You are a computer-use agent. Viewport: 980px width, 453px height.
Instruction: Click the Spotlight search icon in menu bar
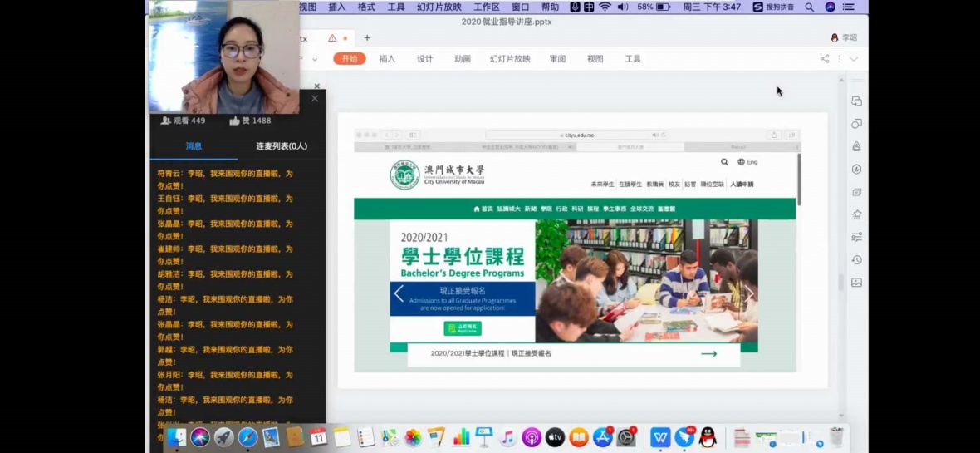810,7
